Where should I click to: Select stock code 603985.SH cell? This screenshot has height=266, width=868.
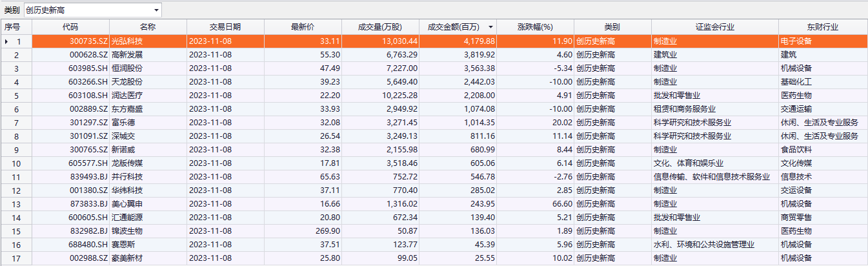pos(88,68)
